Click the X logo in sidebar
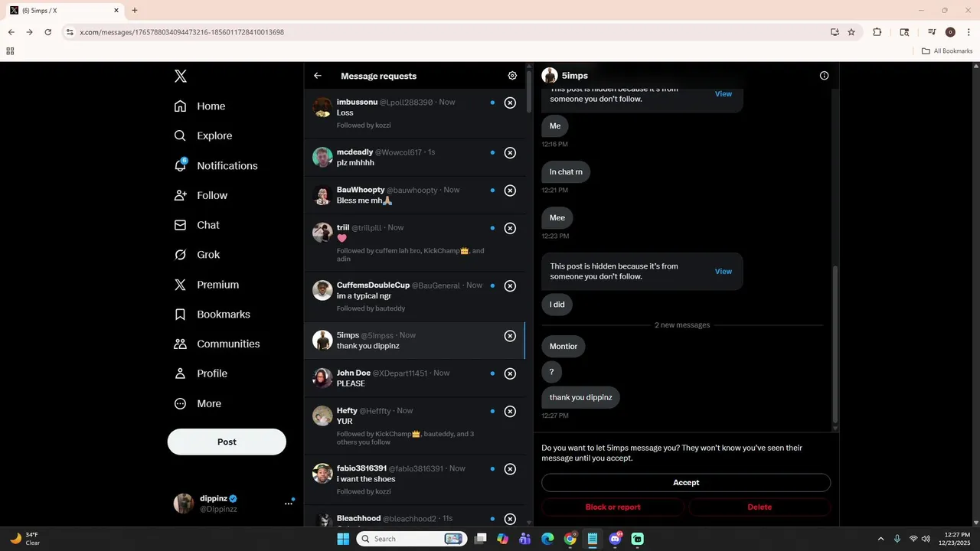 pyautogui.click(x=181, y=76)
